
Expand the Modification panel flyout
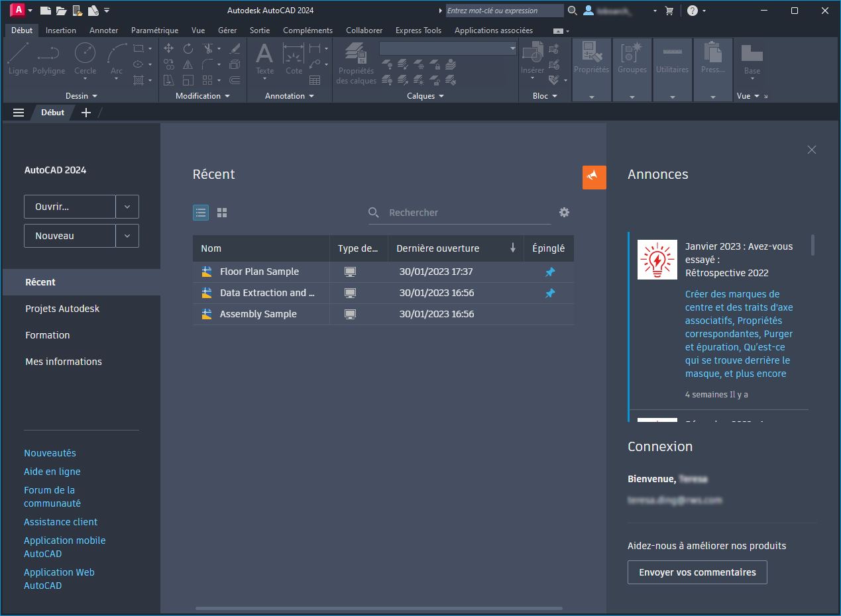click(203, 96)
